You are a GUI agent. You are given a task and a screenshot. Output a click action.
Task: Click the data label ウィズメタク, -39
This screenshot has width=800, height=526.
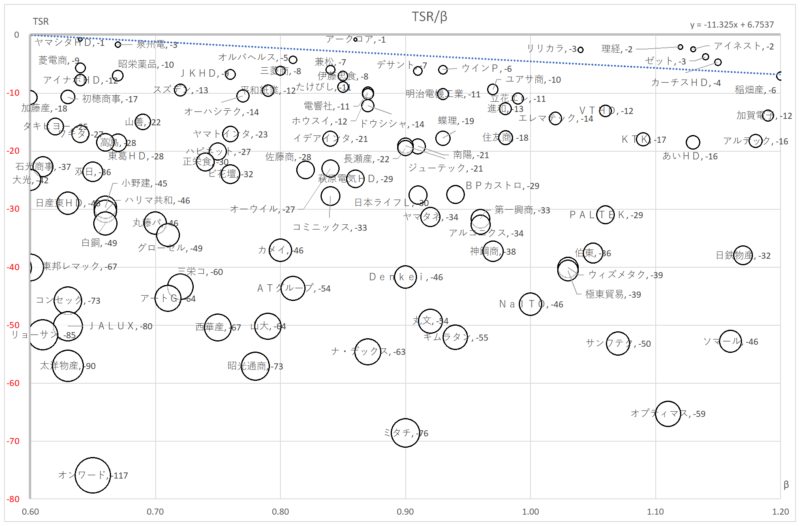(626, 274)
